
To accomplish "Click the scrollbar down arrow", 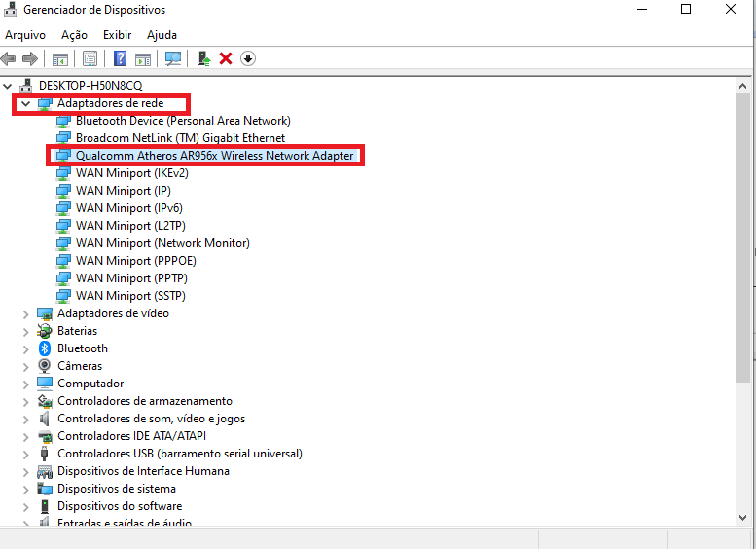I will pos(742,518).
